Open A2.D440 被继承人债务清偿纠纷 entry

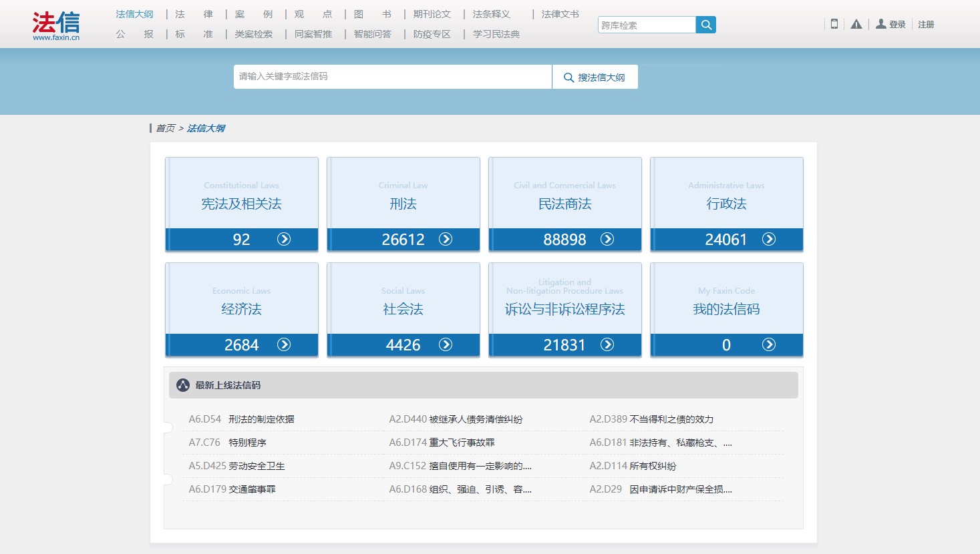tap(456, 419)
